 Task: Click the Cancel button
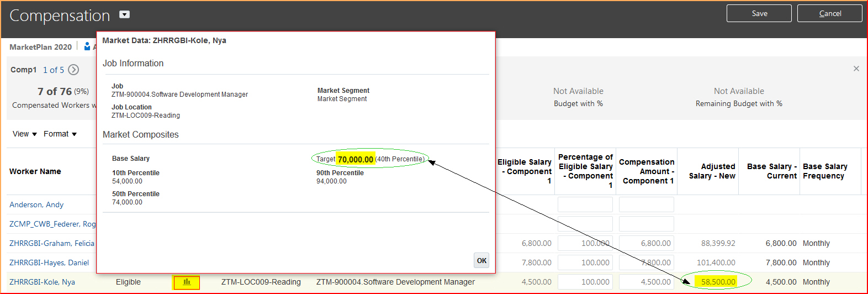click(829, 13)
